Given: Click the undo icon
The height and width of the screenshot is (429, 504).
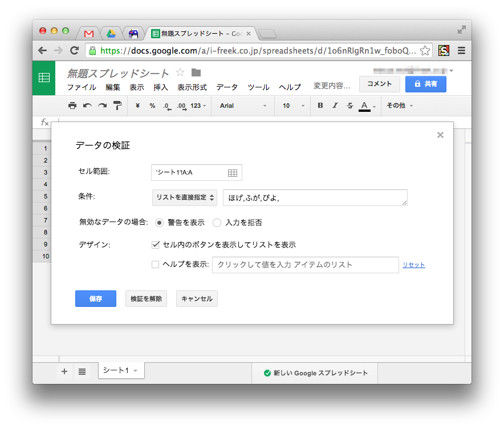Looking at the screenshot, I should point(88,106).
